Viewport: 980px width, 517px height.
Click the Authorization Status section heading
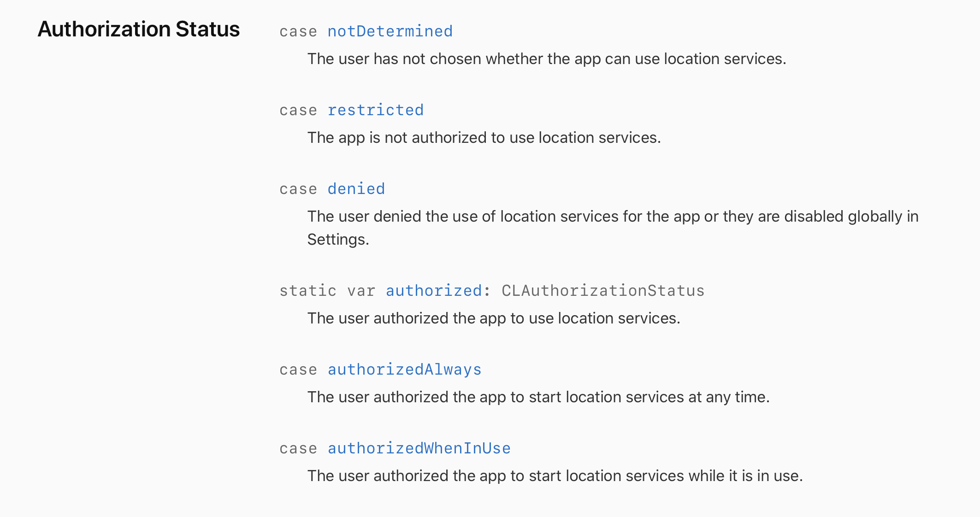(x=138, y=29)
